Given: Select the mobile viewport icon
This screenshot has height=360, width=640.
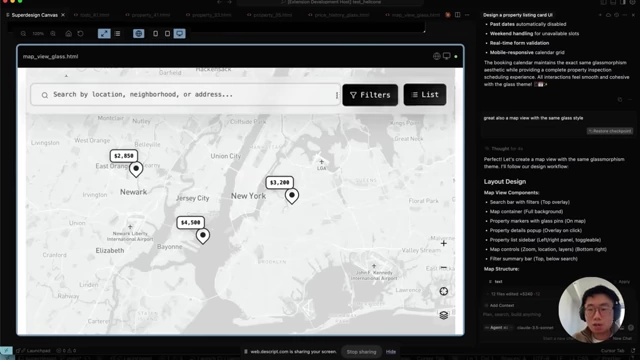Looking at the screenshot, I should click(x=156, y=33).
